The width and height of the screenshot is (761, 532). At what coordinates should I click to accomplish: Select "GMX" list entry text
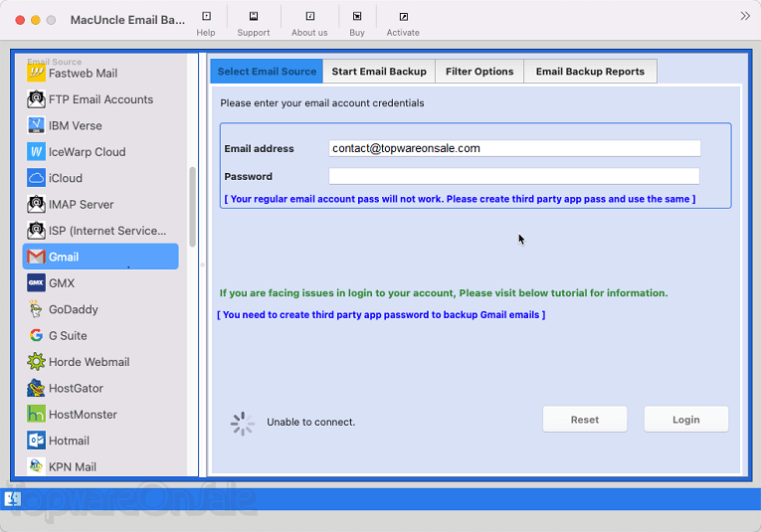(x=62, y=282)
